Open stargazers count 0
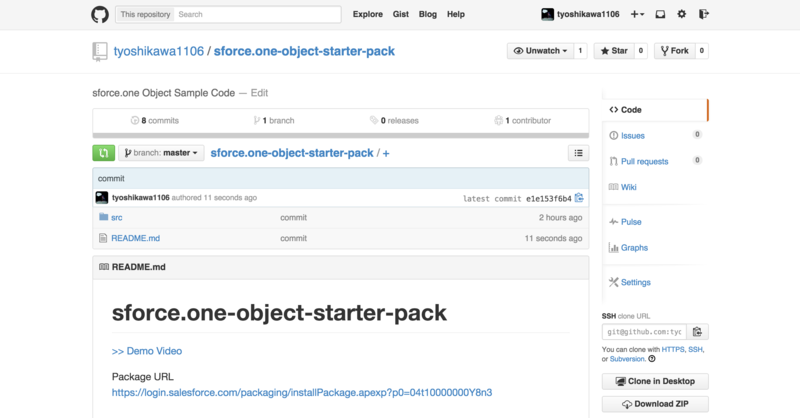The image size is (800, 418). click(641, 51)
